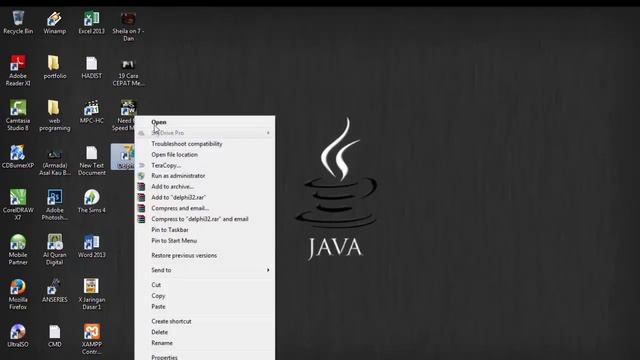Choose Restore previous versions
The height and width of the screenshot is (360, 640).
click(x=205, y=255)
